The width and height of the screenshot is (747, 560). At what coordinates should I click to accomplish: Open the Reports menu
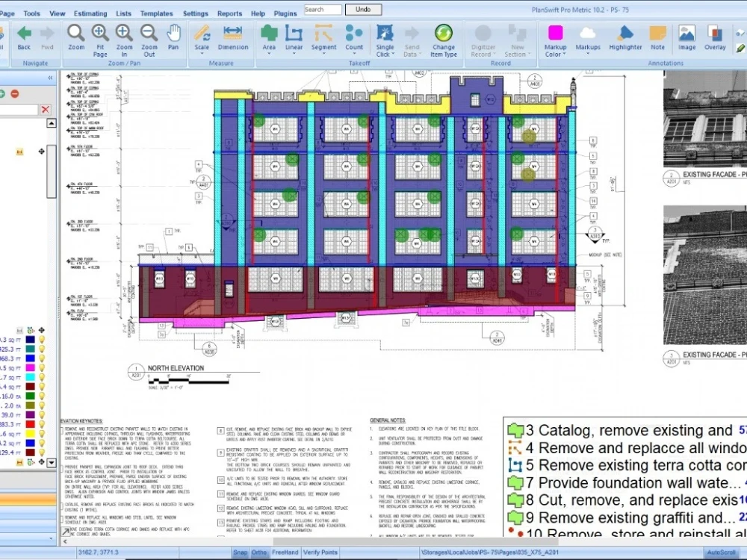[x=229, y=13]
